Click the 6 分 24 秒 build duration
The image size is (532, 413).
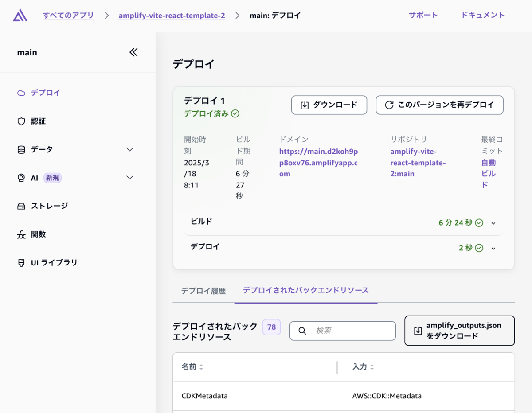(x=455, y=223)
